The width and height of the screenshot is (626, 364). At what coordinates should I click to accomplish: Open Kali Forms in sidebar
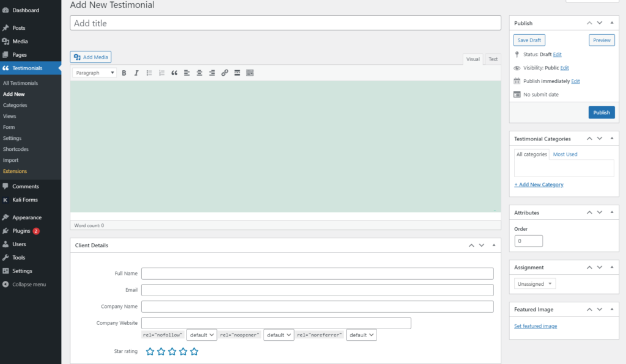click(31, 200)
